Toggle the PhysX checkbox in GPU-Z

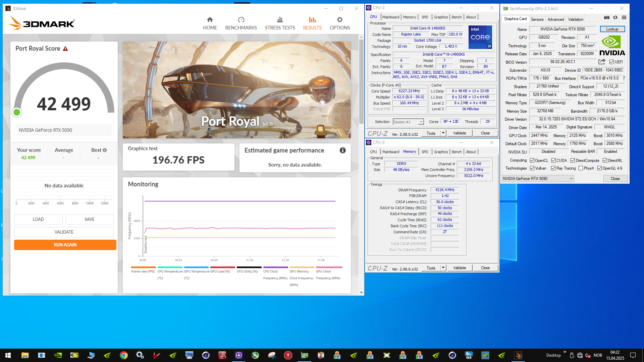coord(581,168)
